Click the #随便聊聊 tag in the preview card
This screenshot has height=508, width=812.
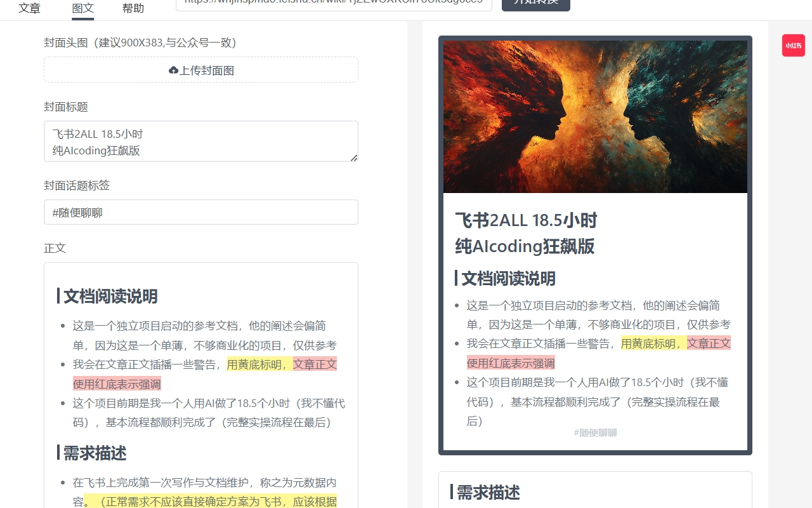[x=595, y=432]
